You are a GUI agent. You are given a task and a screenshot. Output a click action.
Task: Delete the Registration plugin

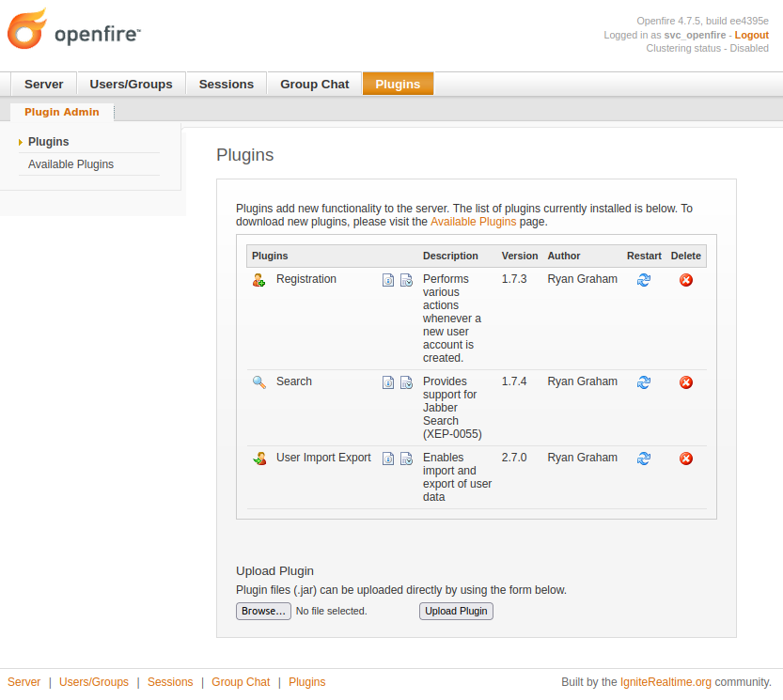(x=686, y=280)
